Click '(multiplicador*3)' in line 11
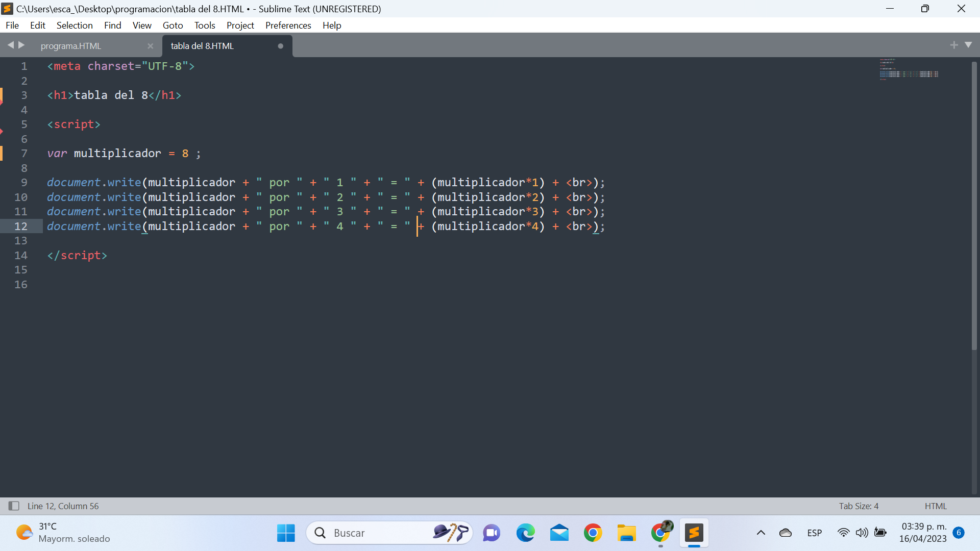This screenshot has height=551, width=980. click(488, 212)
